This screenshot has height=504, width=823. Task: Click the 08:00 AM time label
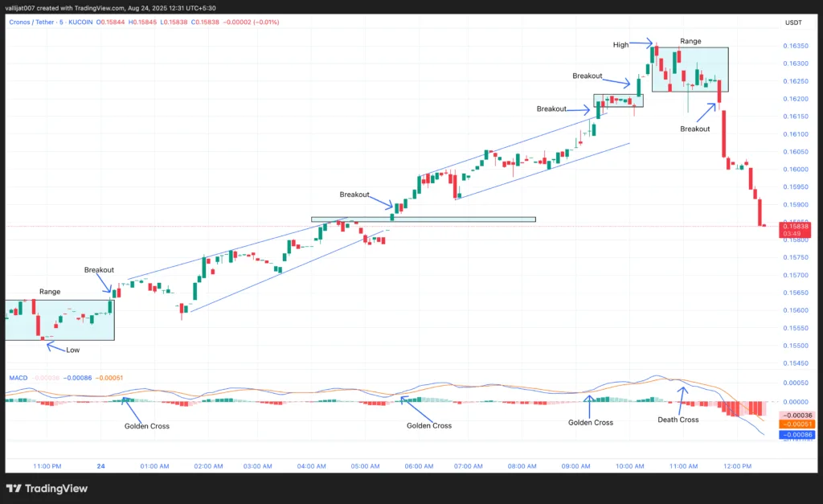click(x=522, y=465)
